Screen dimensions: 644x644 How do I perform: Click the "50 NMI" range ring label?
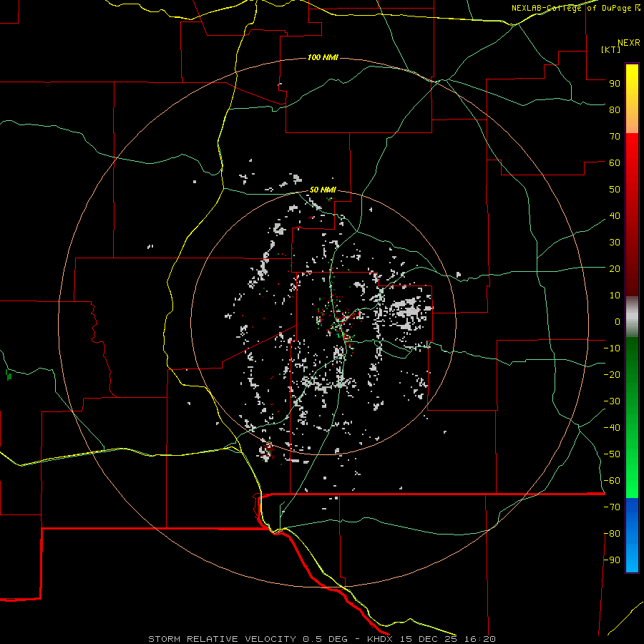click(x=323, y=190)
